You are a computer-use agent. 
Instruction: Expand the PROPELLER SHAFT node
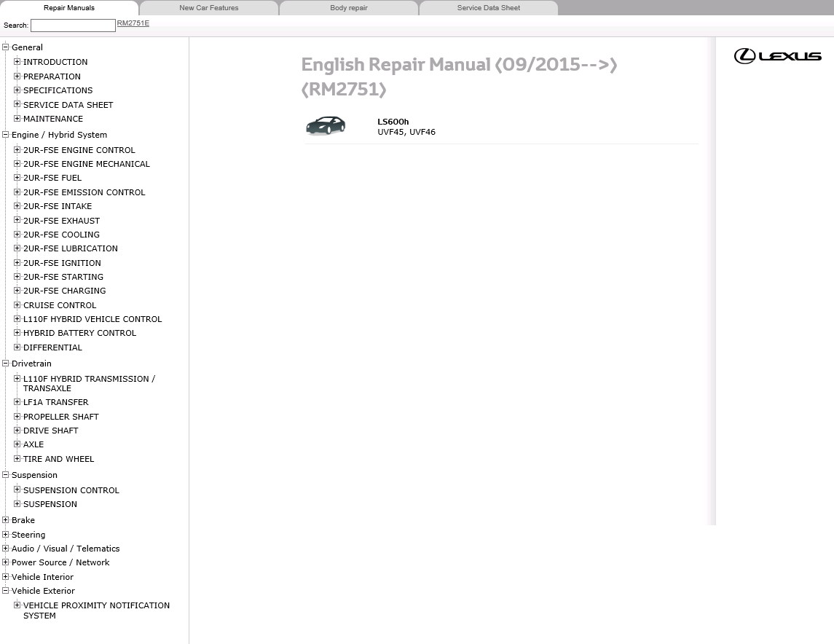[x=17, y=416]
